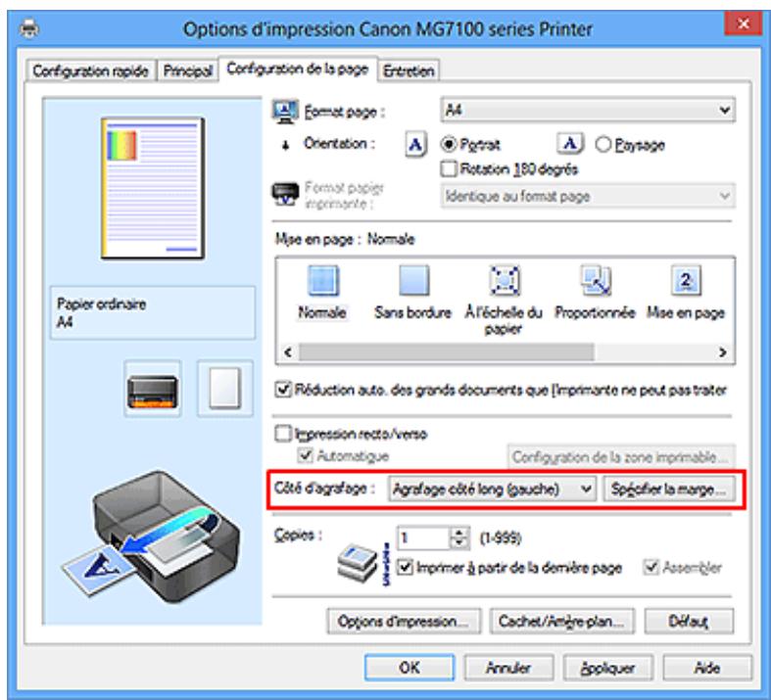Click Spécifier la marge button
Screen dimensions: 771x700
[x=669, y=490]
